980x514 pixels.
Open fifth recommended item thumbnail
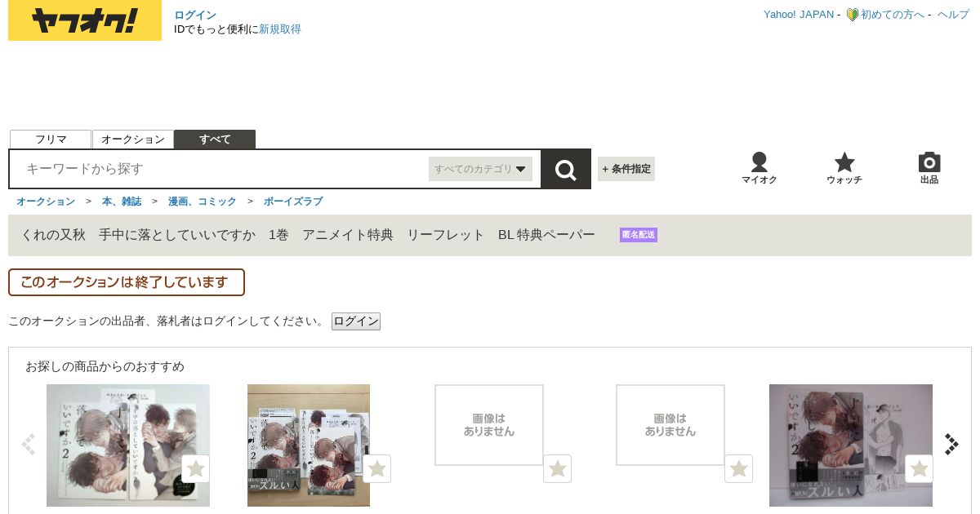point(851,445)
